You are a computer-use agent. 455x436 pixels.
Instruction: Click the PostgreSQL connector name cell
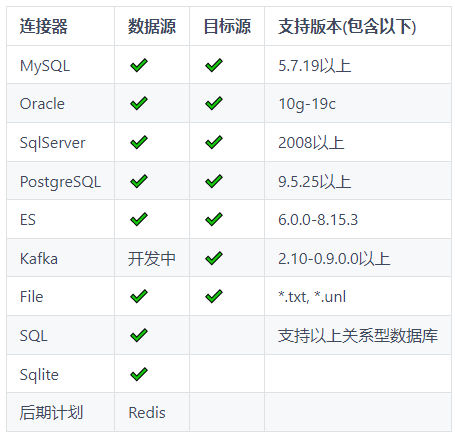pyautogui.click(x=60, y=182)
